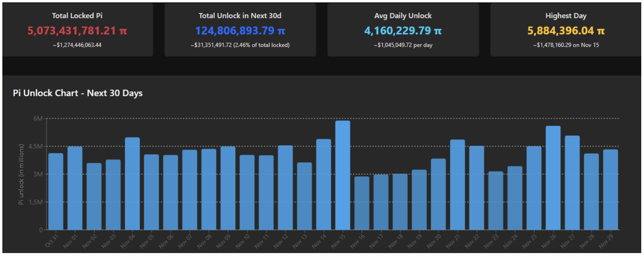Viewport: 644px width, 257px height.
Task: Select the Nov 29 bar
Action: point(610,190)
